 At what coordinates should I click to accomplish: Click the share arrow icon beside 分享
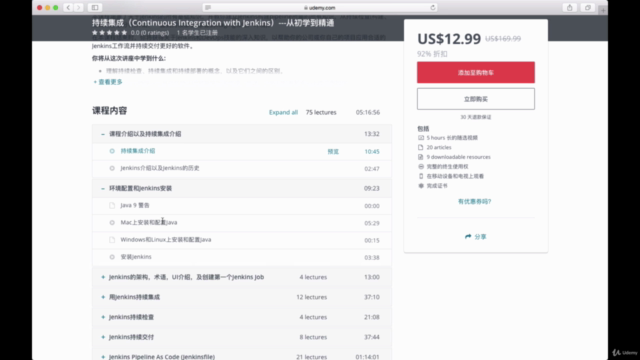(468, 236)
